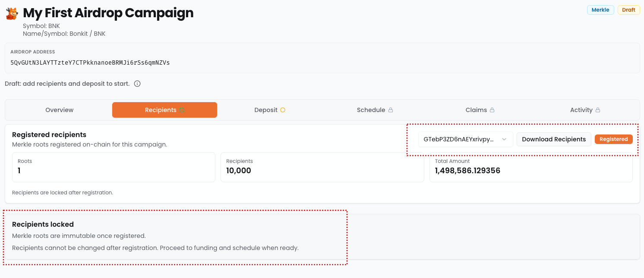
Task: Click the chevron arrow of root dropdown
Action: (x=504, y=139)
